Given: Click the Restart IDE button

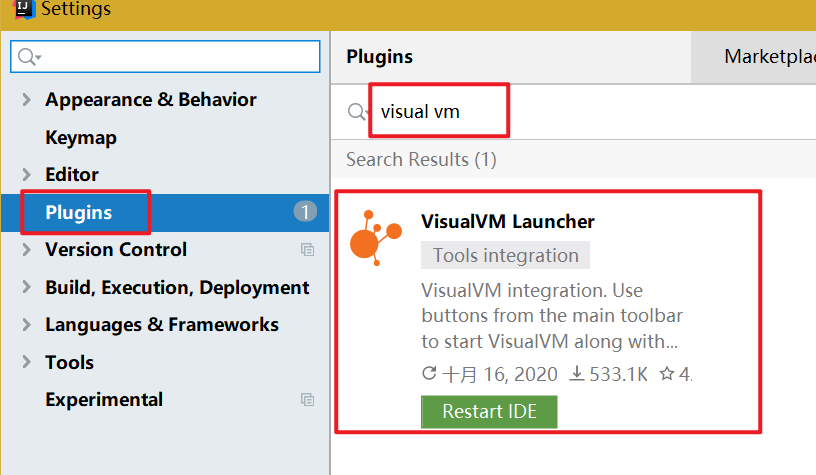Looking at the screenshot, I should click(489, 412).
